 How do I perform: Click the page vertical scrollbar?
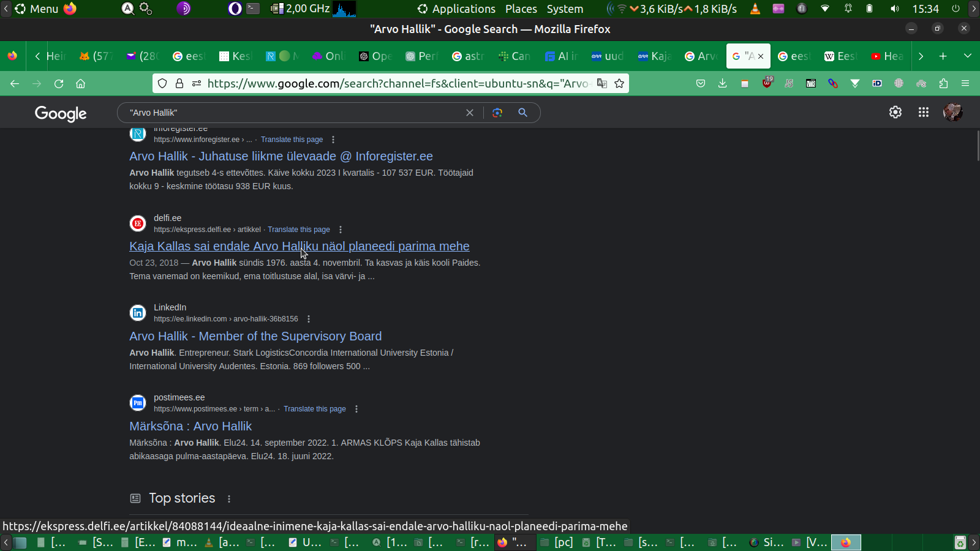point(978,146)
